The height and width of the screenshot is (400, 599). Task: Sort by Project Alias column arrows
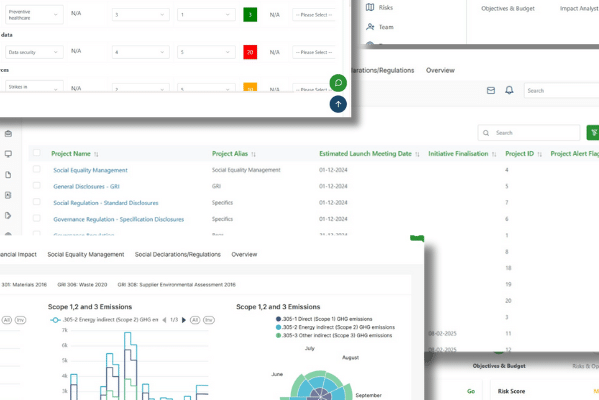coord(253,154)
